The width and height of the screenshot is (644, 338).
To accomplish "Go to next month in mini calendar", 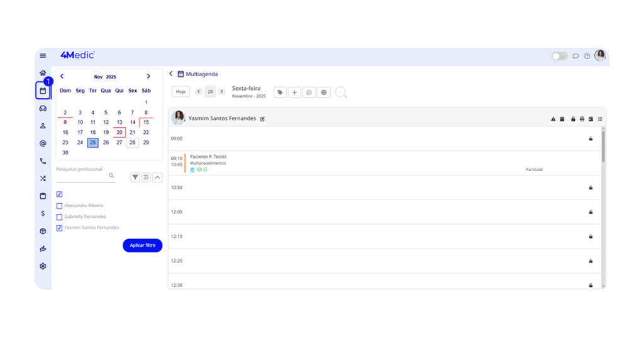I will coord(148,77).
